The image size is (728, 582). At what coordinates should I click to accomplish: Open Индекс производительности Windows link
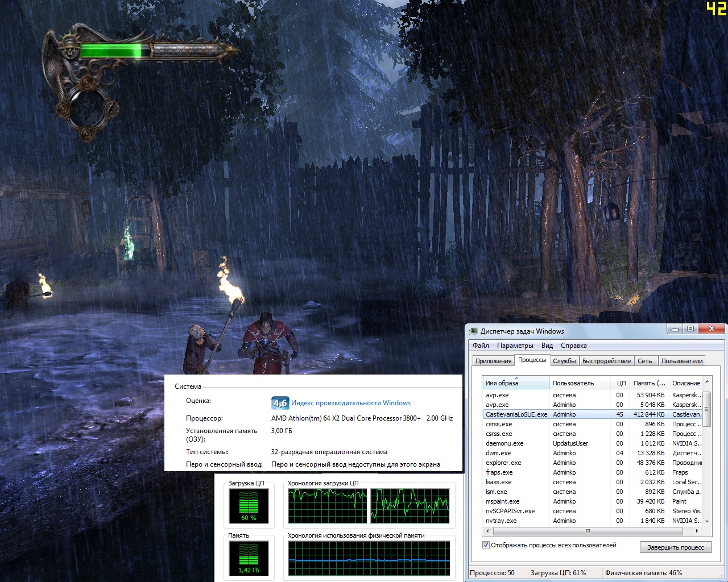point(351,403)
